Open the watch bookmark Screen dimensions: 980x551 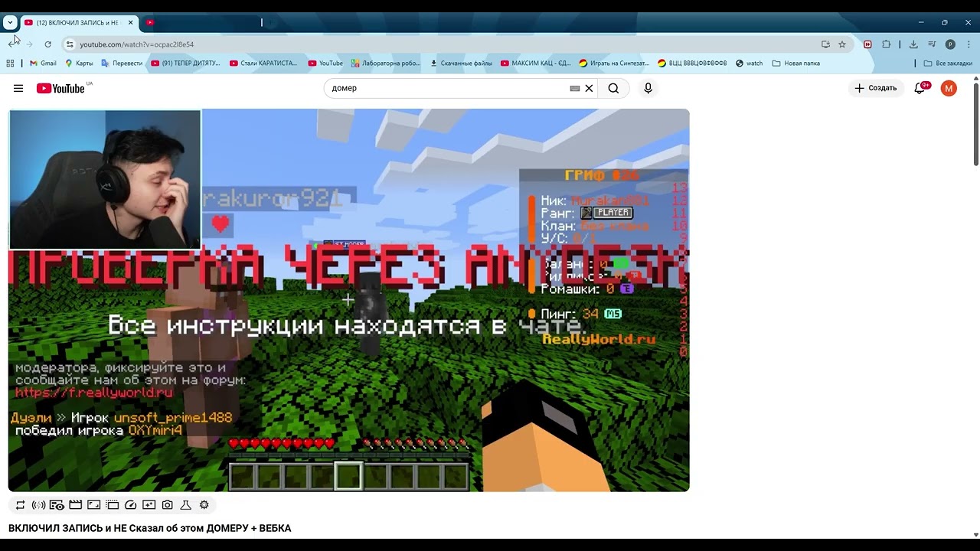click(749, 64)
